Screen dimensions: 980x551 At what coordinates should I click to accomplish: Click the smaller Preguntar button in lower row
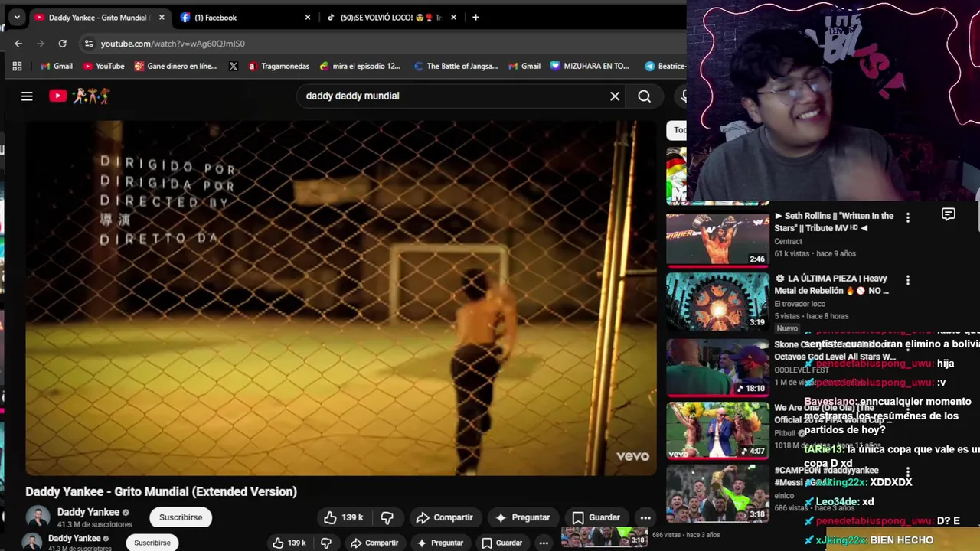(x=439, y=543)
